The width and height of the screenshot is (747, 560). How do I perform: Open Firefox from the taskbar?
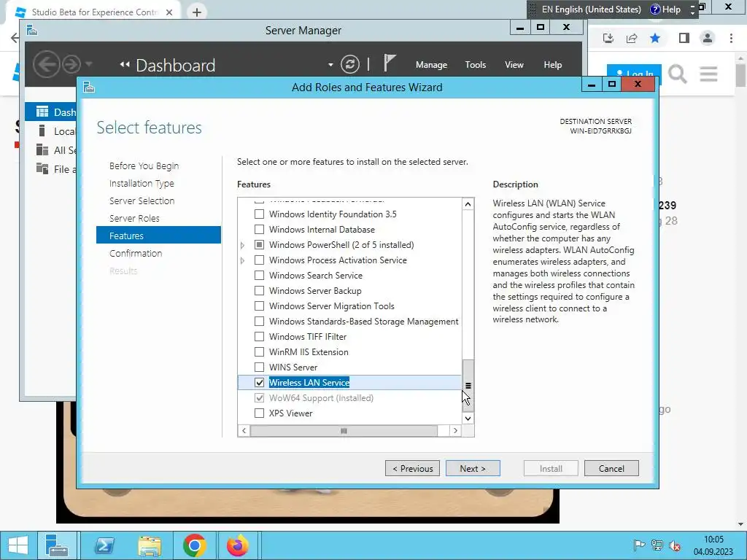237,545
